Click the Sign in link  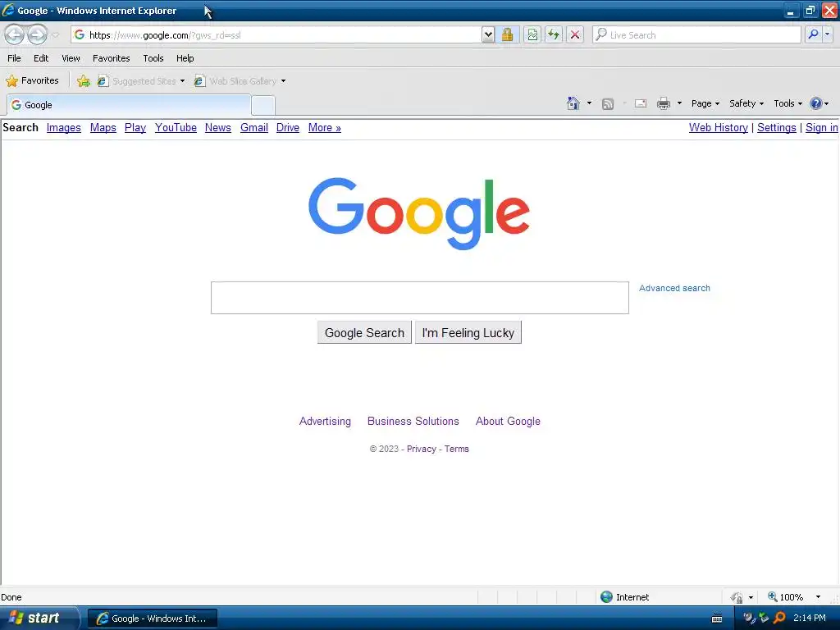tap(821, 127)
